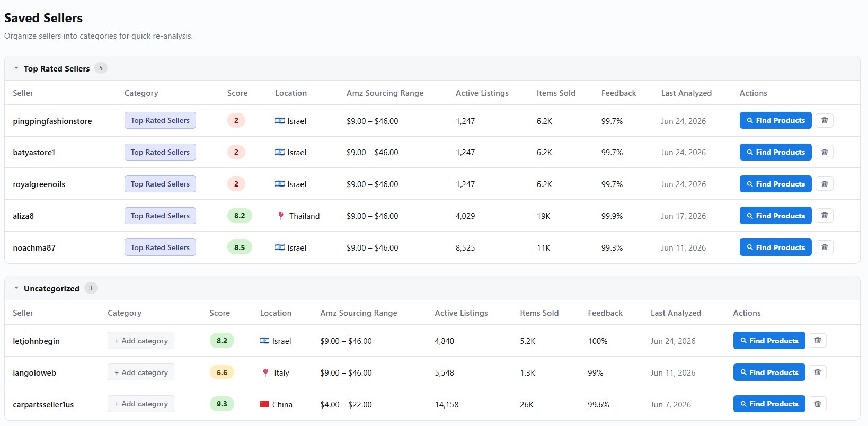Find Products for langoloweb
868x426 pixels.
click(769, 372)
